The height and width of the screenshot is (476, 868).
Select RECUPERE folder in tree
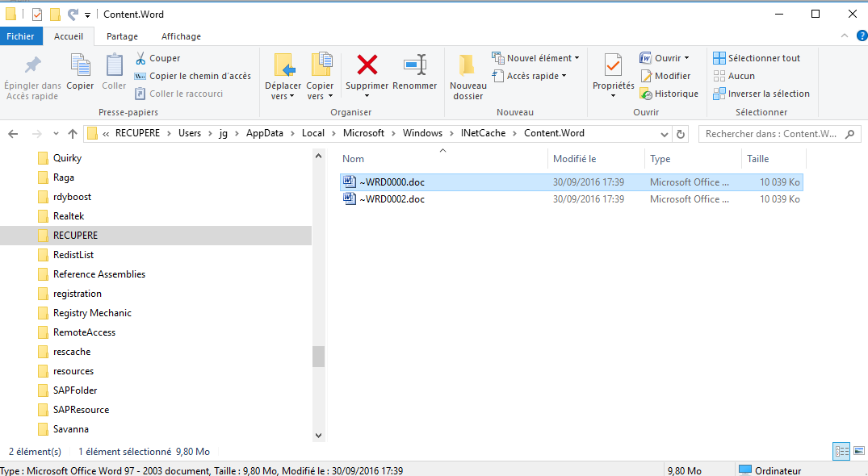pyautogui.click(x=75, y=236)
